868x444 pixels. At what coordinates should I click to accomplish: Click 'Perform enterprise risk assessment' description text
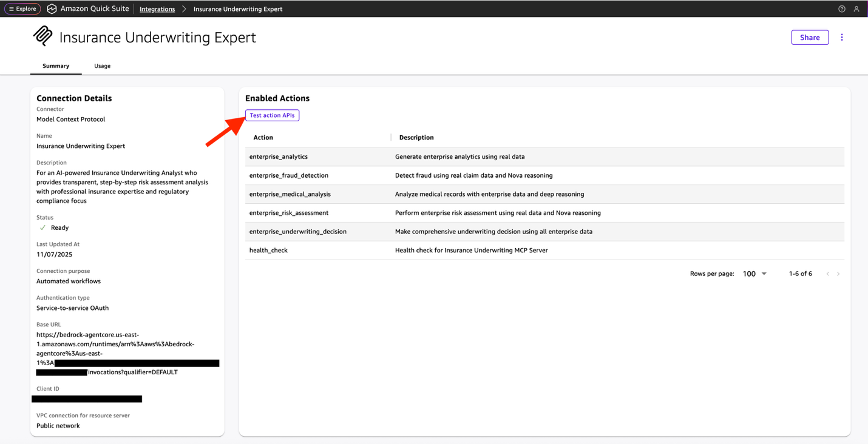(x=498, y=213)
